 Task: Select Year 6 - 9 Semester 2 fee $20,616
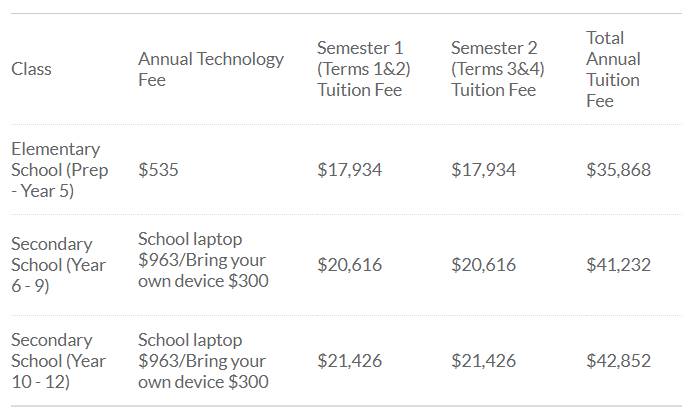point(483,265)
